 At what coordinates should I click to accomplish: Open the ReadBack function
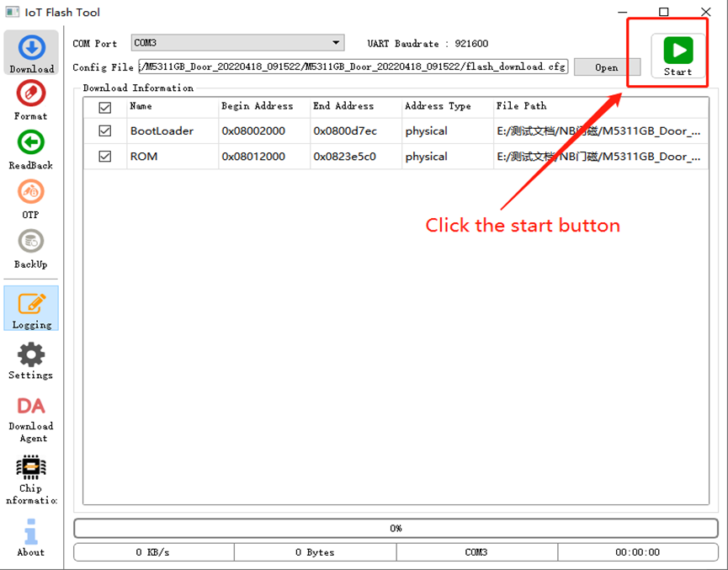[x=31, y=150]
